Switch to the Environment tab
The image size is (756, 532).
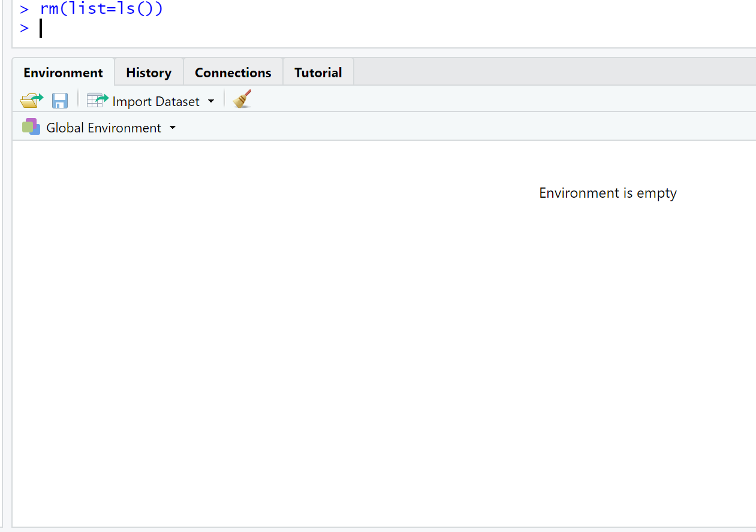64,72
